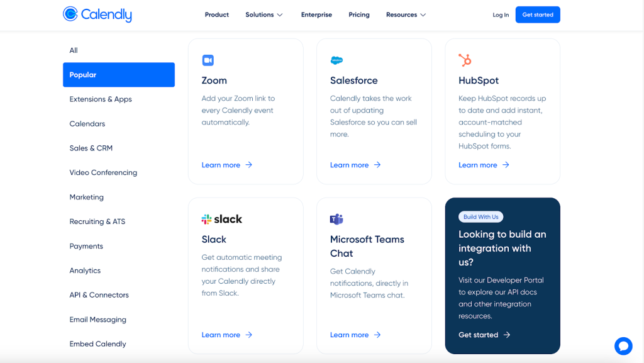The width and height of the screenshot is (644, 363).
Task: Select the Video Conferencing category
Action: pyautogui.click(x=103, y=172)
